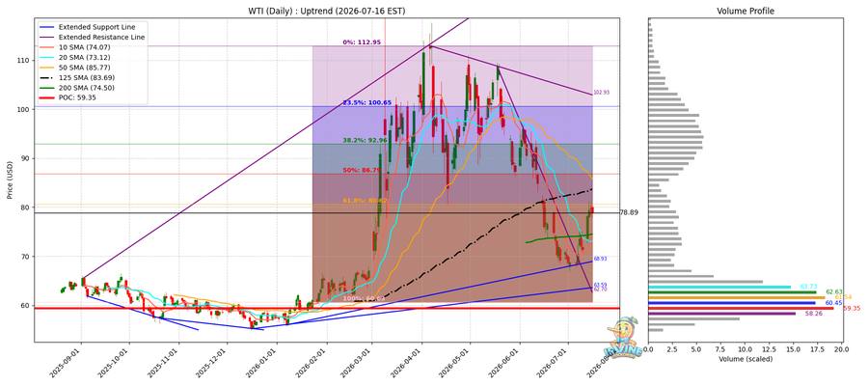Click the current price label "78.89"
This screenshot has width=868, height=386.
point(631,212)
